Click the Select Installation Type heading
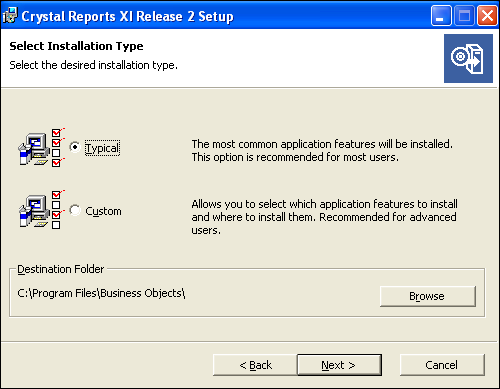This screenshot has width=500, height=389. (x=76, y=46)
